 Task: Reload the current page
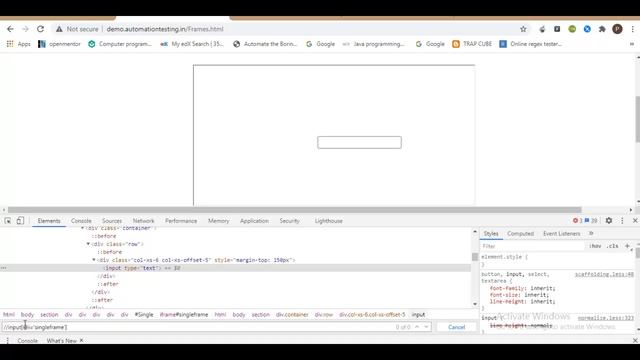[x=40, y=29]
